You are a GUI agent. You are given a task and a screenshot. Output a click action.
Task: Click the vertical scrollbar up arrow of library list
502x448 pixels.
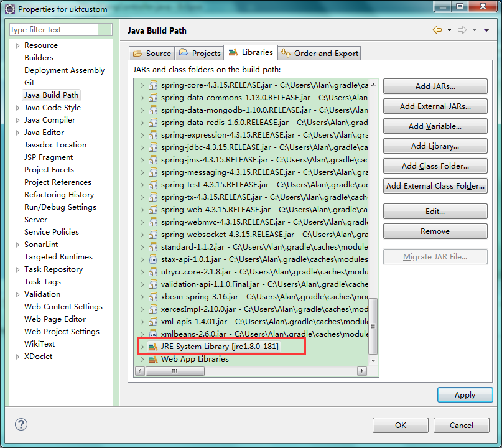pos(373,85)
